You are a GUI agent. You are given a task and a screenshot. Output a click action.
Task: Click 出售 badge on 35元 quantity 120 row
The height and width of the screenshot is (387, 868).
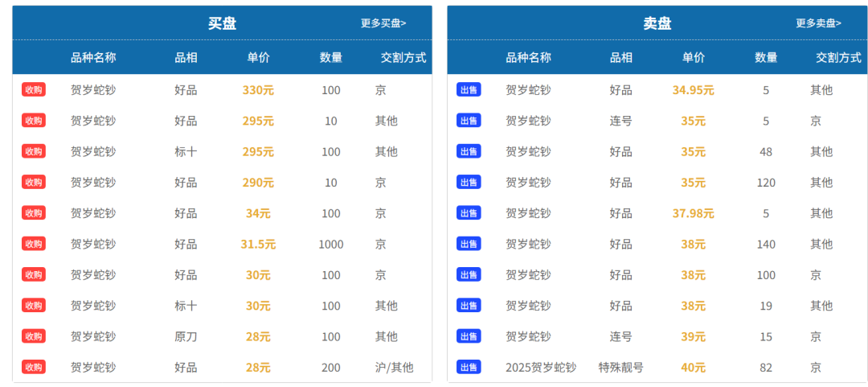(x=469, y=182)
